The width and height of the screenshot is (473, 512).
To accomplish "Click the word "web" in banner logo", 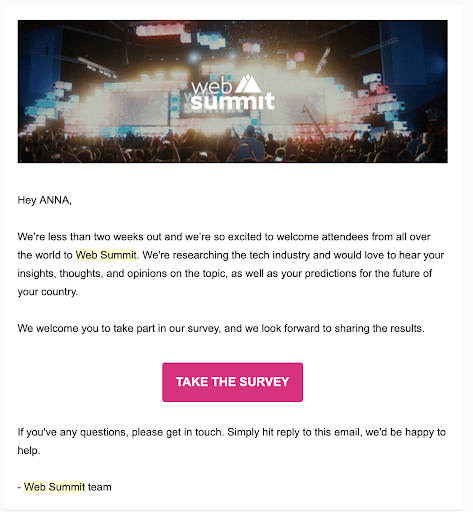I will coord(212,87).
